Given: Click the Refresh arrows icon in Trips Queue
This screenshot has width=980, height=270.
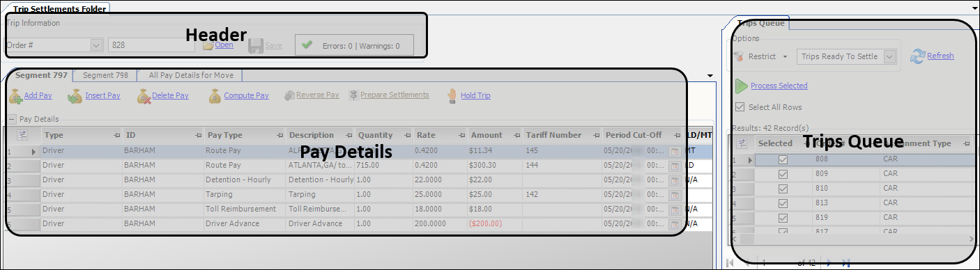Looking at the screenshot, I should click(917, 56).
